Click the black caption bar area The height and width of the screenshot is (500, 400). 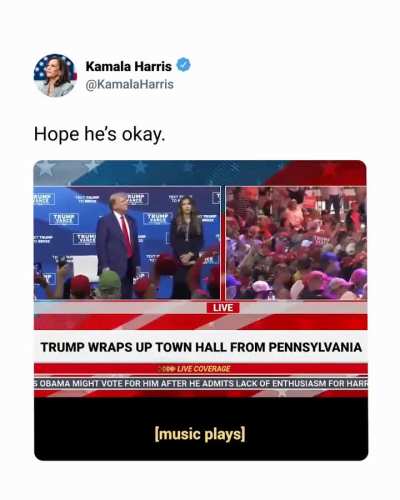coord(201,429)
